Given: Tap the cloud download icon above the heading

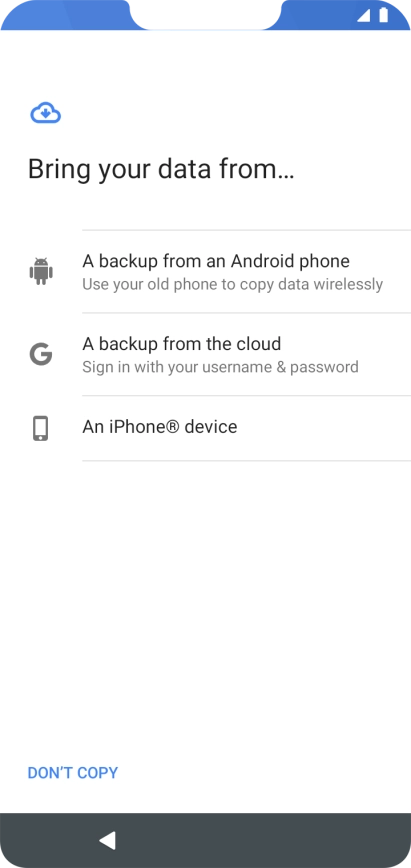Looking at the screenshot, I should click(45, 113).
